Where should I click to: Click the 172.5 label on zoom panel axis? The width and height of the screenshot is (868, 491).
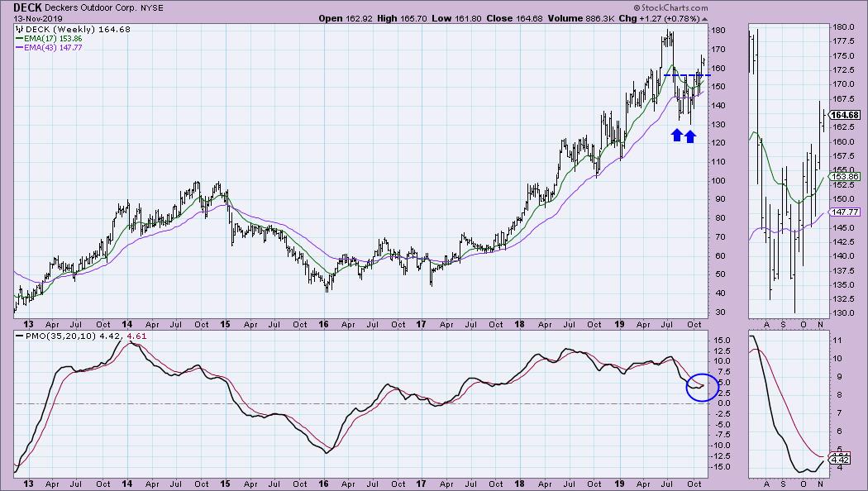842,70
